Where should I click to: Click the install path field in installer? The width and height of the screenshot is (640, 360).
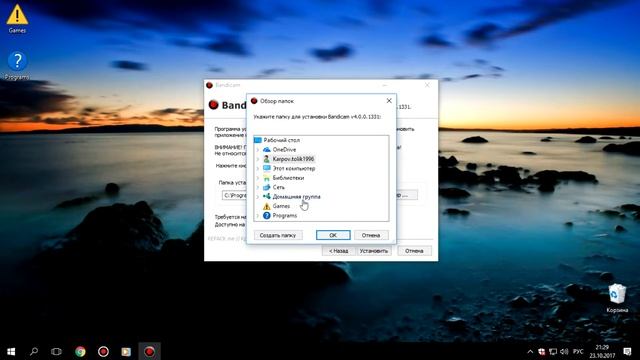(234, 195)
